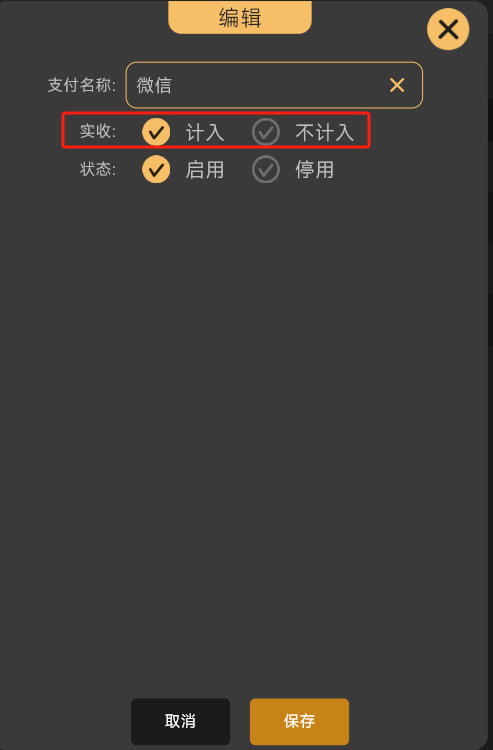The height and width of the screenshot is (750, 493).
Task: Click the 编辑 title tab
Action: [240, 17]
